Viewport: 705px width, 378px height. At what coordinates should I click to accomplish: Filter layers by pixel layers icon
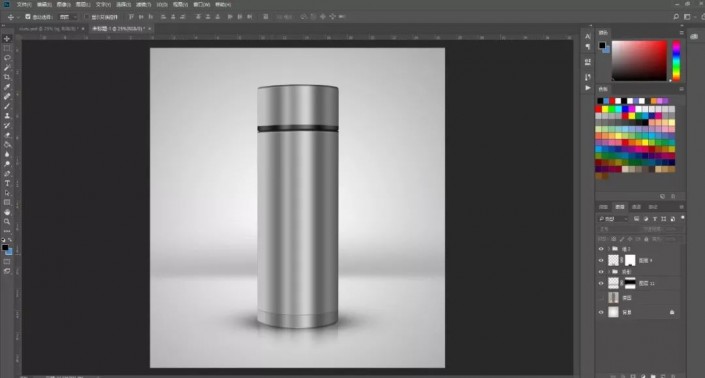637,219
